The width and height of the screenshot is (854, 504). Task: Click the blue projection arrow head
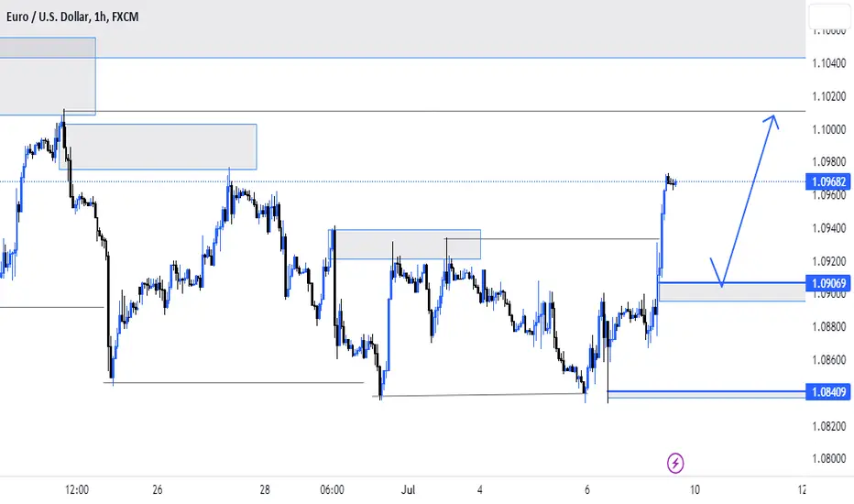coord(772,120)
